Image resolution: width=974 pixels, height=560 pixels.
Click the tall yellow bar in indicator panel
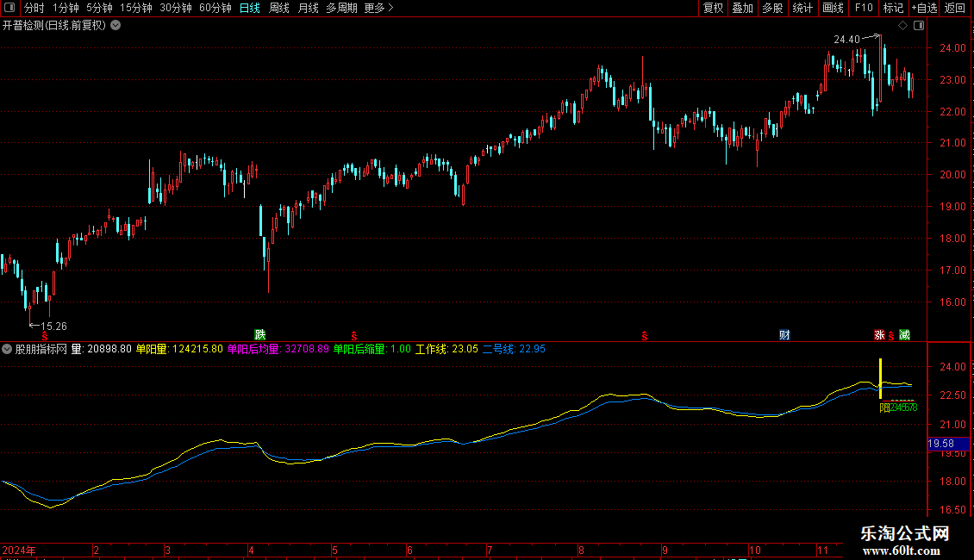(x=880, y=378)
